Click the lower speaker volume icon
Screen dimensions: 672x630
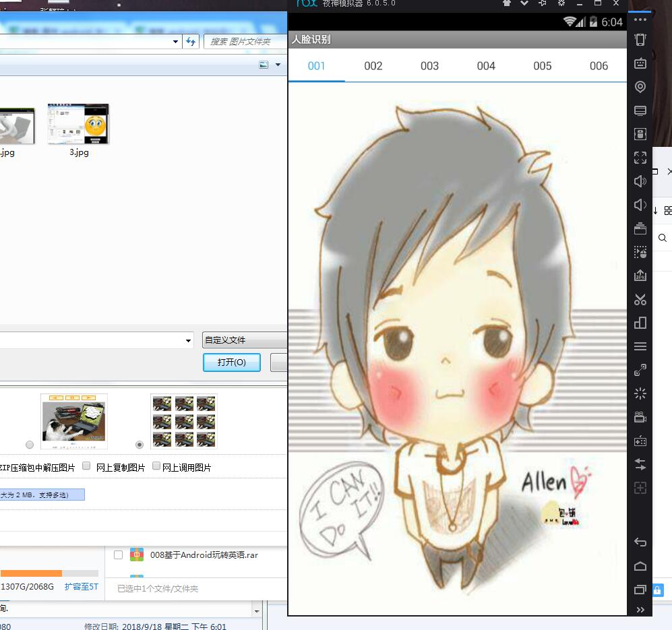tap(640, 204)
